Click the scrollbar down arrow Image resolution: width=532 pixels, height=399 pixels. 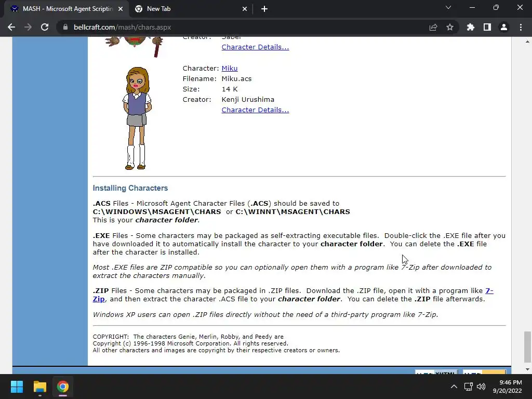(x=527, y=369)
